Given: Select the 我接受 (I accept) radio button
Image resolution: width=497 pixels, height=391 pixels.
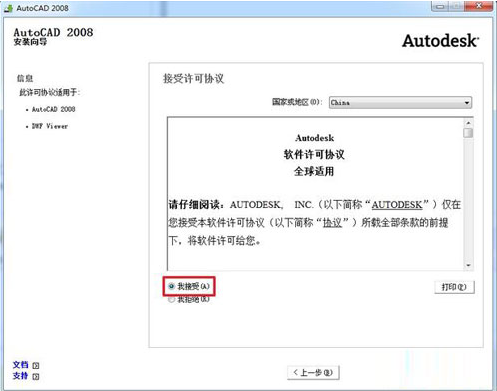Looking at the screenshot, I should 172,286.
